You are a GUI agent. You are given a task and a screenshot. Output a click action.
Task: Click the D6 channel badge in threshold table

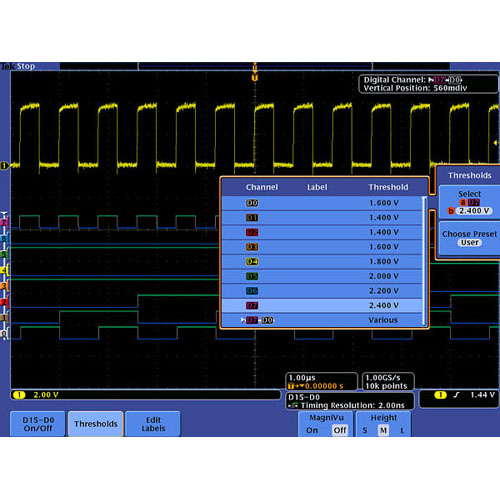(x=252, y=291)
